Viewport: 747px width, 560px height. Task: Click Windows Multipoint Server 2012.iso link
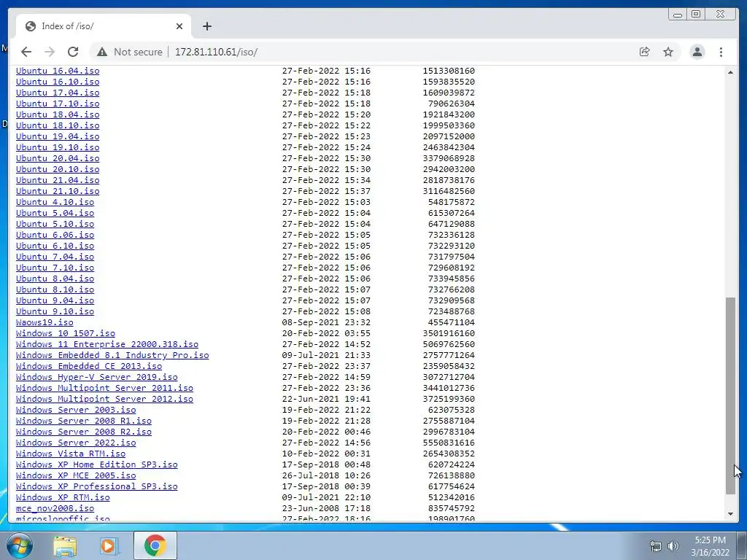point(104,400)
